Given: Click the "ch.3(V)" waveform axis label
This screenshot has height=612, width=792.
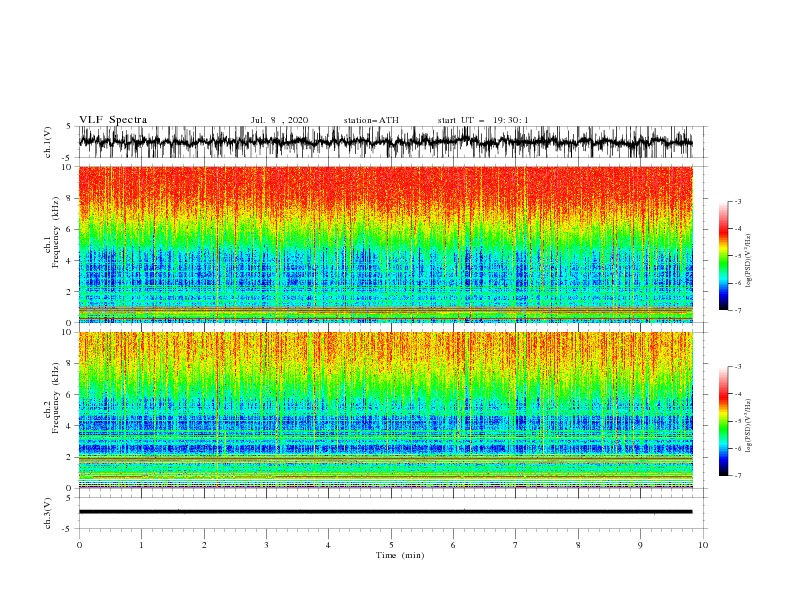Looking at the screenshot, I should (48, 513).
